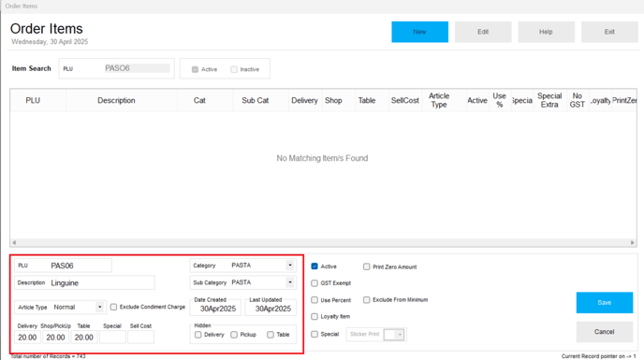
Task: Cancel the item changes
Action: [604, 332]
